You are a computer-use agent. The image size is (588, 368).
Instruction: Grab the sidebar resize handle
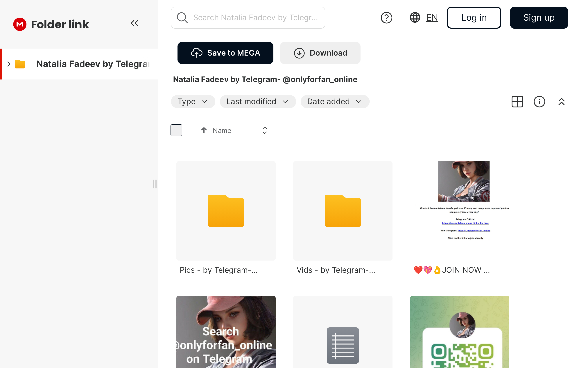tap(155, 184)
